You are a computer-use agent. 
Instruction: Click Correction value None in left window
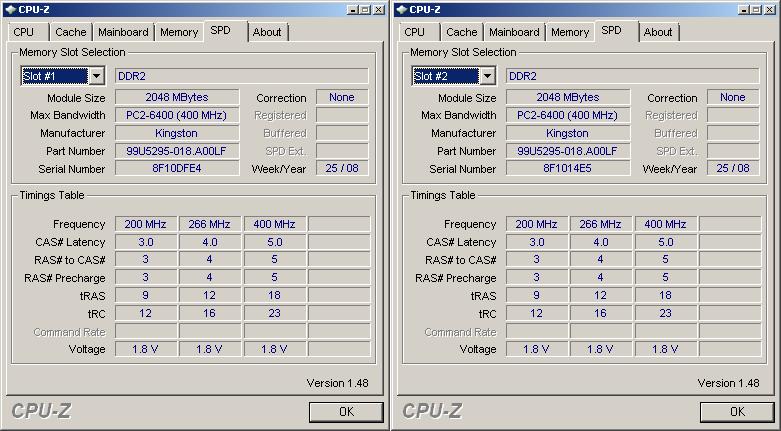(x=342, y=97)
